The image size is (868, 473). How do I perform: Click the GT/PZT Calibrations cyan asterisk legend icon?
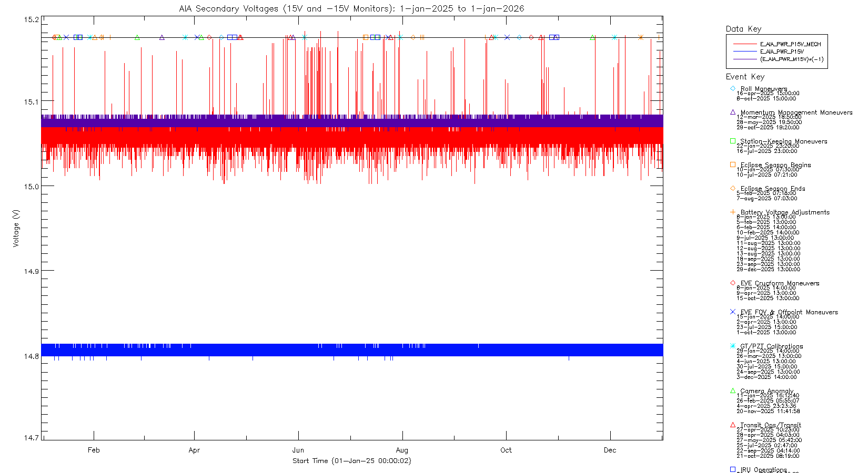point(733,346)
